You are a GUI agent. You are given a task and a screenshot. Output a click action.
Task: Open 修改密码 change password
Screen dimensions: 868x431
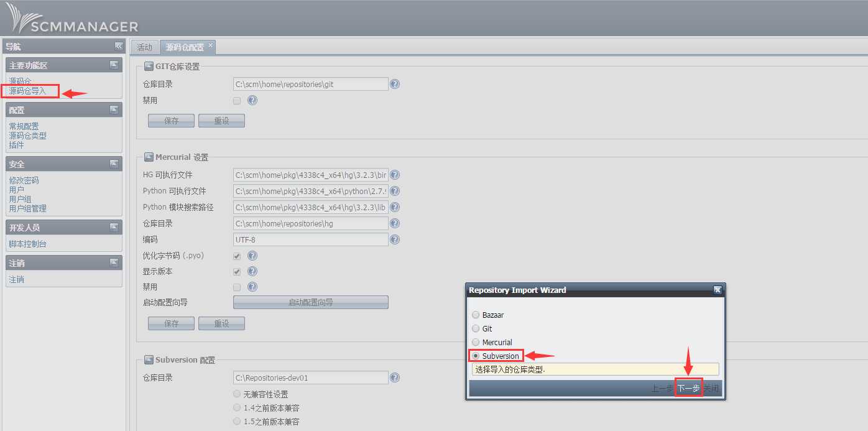coord(24,180)
